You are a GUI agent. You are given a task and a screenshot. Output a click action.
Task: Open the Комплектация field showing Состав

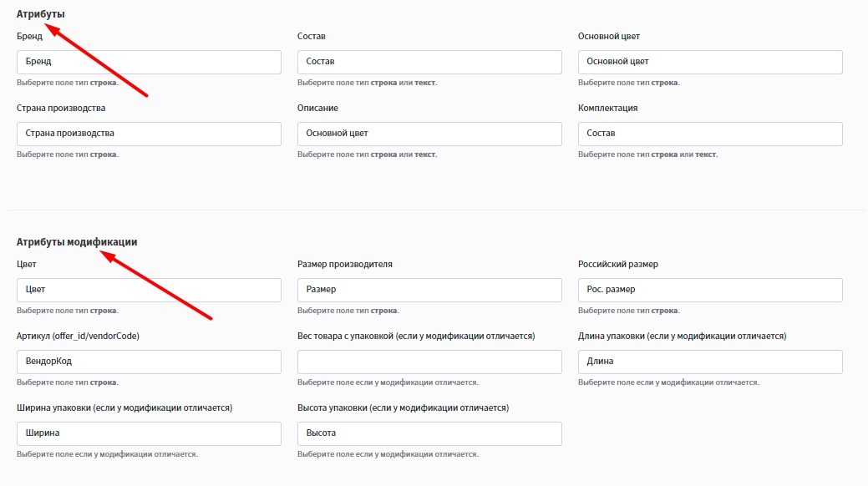point(710,134)
